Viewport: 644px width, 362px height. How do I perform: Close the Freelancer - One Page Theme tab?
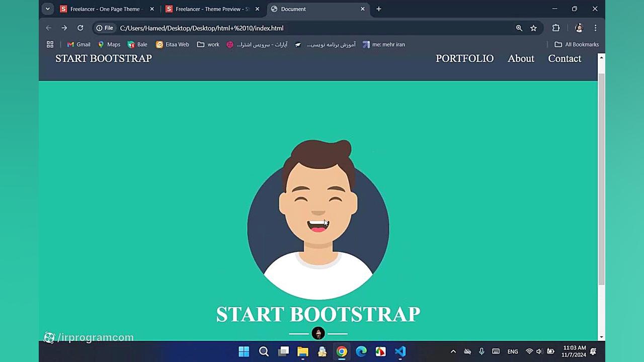pyautogui.click(x=152, y=9)
